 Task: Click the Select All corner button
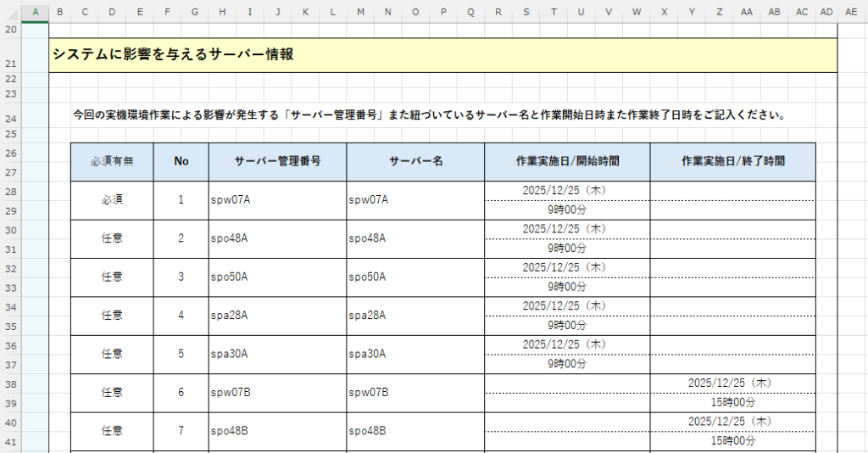point(10,11)
